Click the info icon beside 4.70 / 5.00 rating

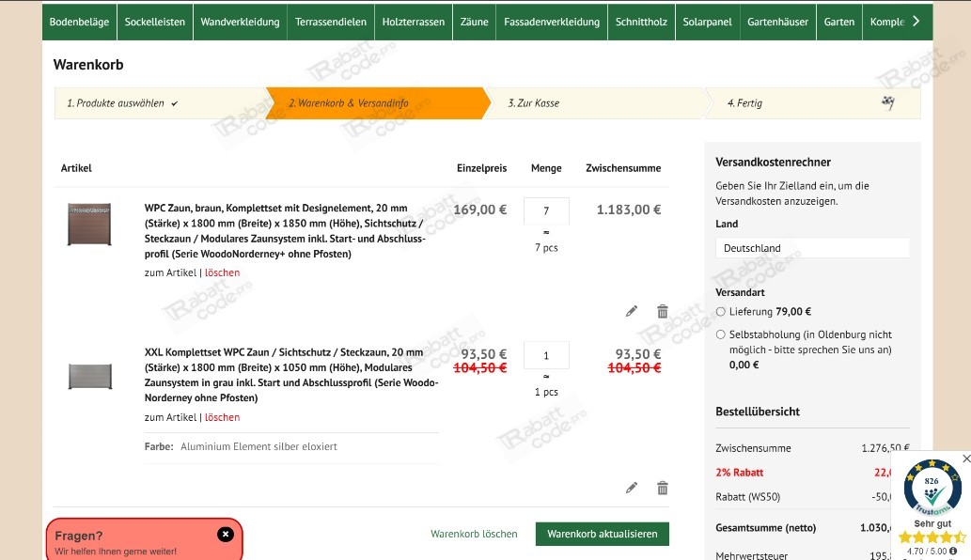click(953, 551)
